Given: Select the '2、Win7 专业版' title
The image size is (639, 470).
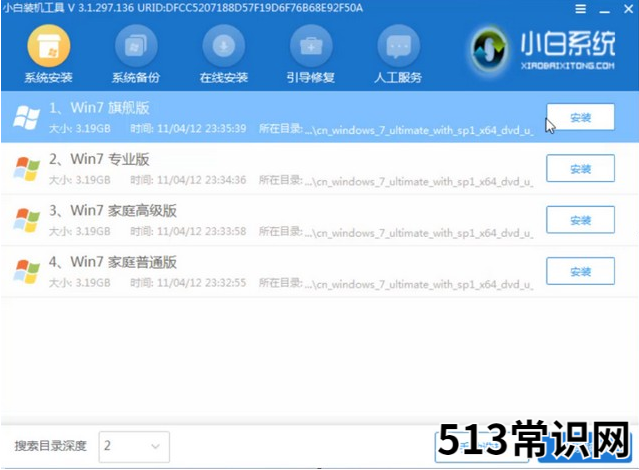Looking at the screenshot, I should [99, 159].
